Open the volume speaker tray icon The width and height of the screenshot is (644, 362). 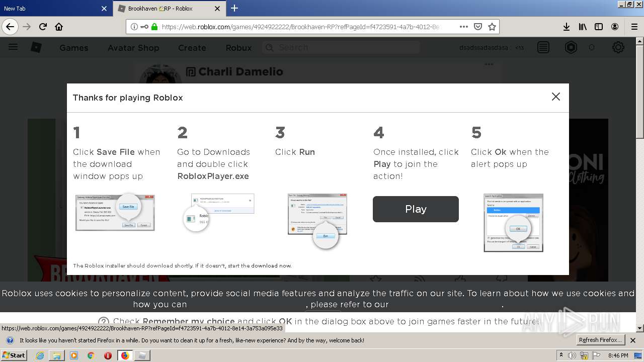[572, 355]
